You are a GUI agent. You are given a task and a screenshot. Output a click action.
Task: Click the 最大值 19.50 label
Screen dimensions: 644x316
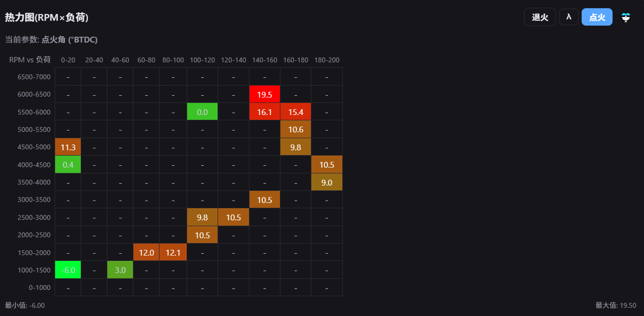(616, 305)
